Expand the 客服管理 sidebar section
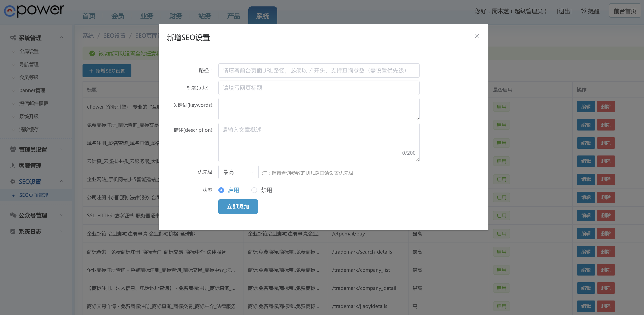The image size is (644, 315). [x=62, y=165]
